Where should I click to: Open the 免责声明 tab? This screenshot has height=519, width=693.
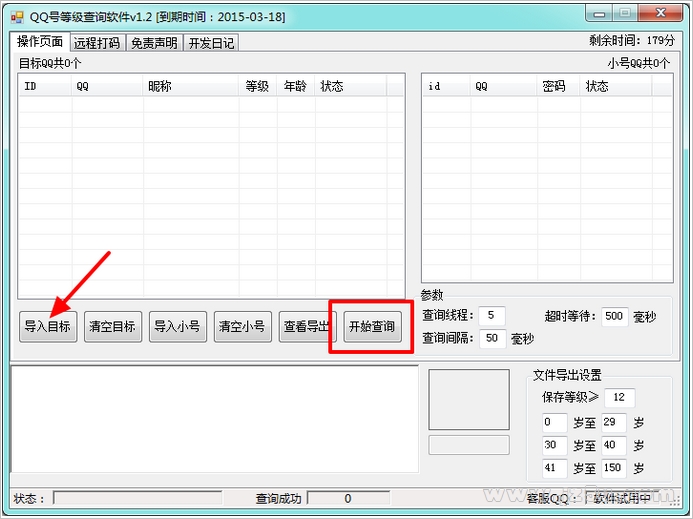pyautogui.click(x=154, y=43)
